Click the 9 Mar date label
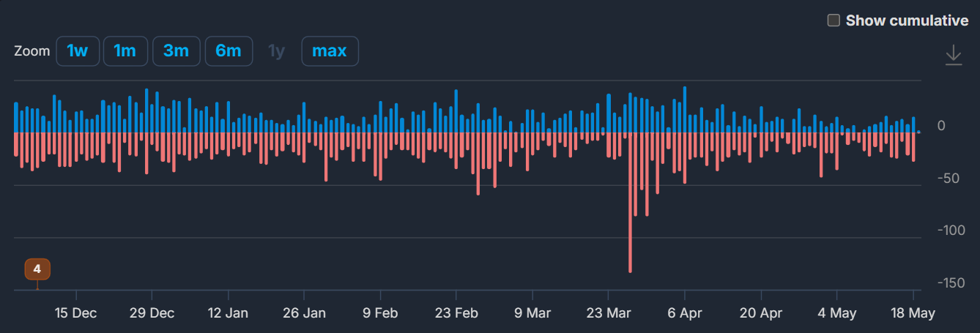This screenshot has width=980, height=333. click(532, 313)
